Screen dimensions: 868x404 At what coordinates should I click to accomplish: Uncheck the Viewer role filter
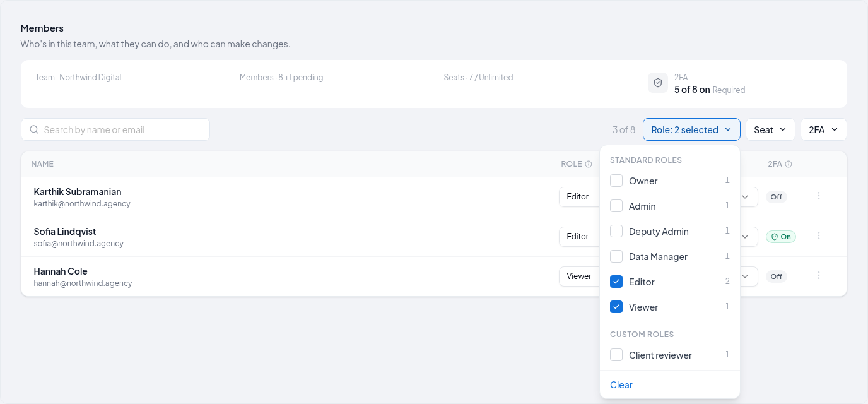coord(616,307)
